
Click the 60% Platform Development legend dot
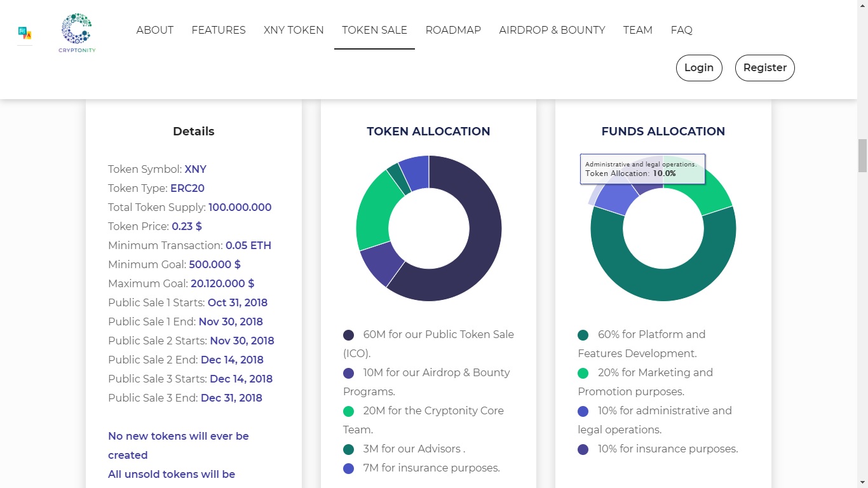(x=583, y=335)
